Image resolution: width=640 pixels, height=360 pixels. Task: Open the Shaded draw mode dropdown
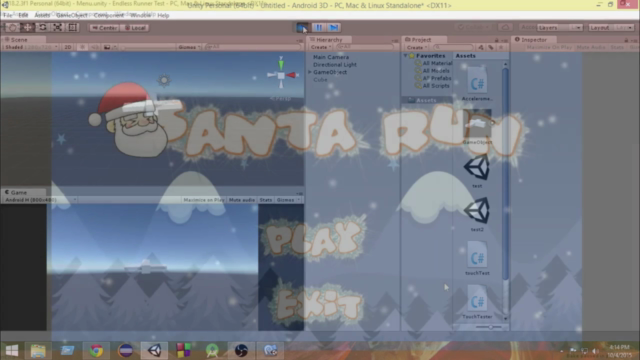pyautogui.click(x=31, y=47)
